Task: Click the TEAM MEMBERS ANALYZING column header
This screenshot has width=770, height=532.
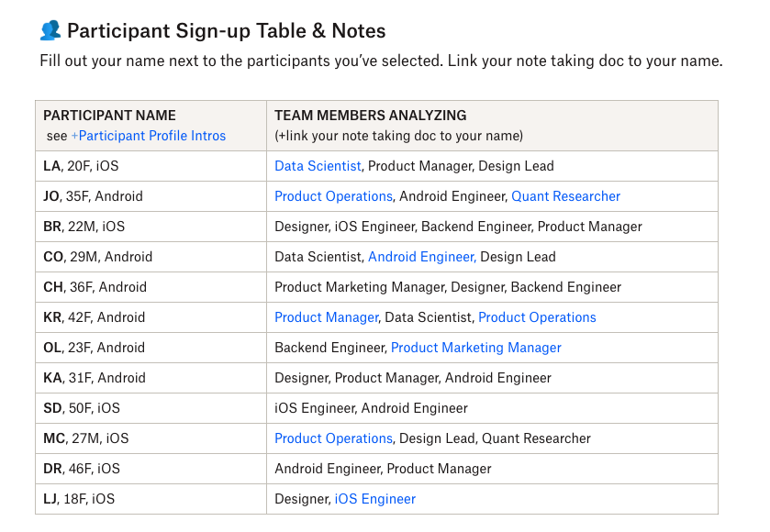Action: coord(370,116)
